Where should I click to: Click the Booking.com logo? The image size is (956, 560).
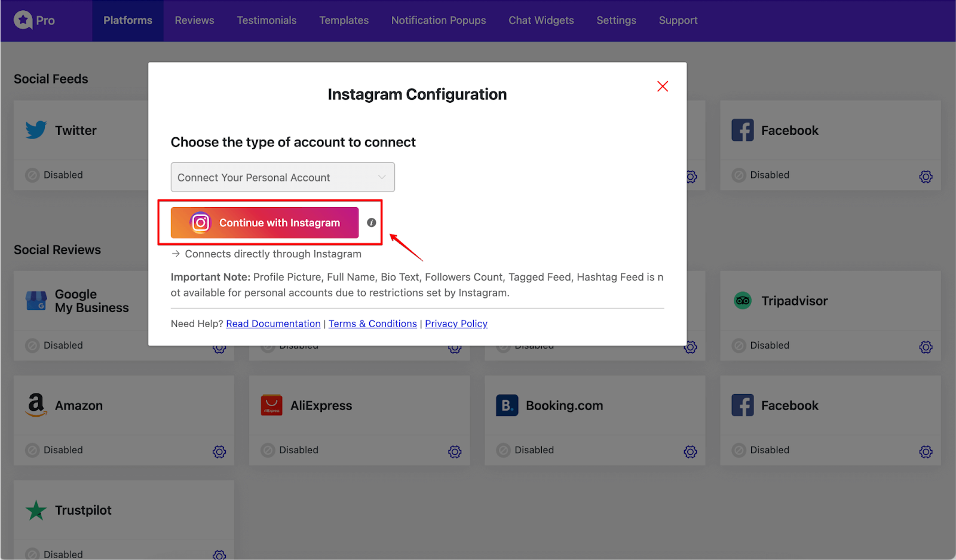tap(507, 405)
